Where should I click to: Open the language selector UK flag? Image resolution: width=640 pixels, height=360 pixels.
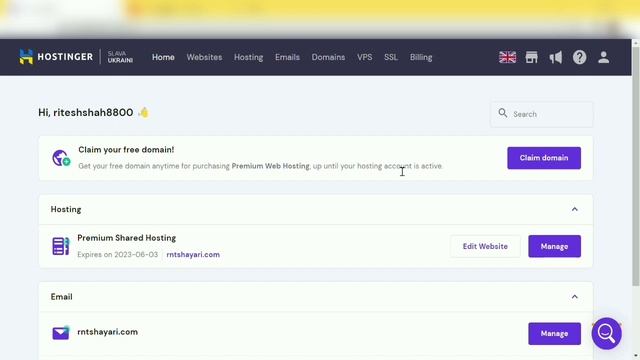[x=507, y=57]
